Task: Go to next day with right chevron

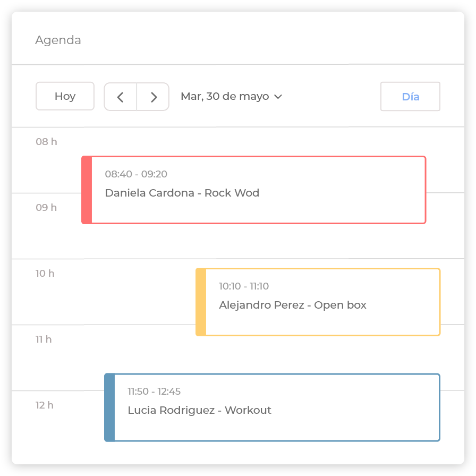Action: coord(154,97)
